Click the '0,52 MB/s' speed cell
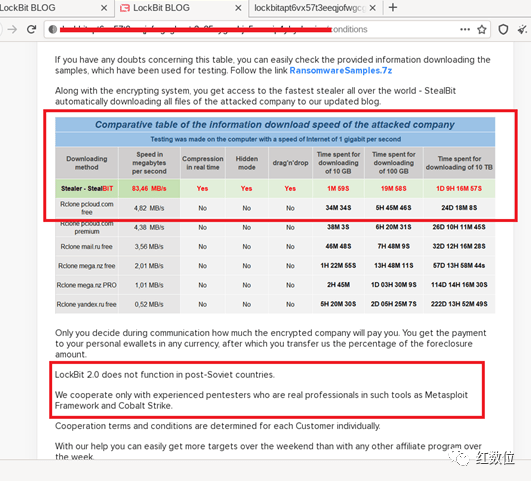 [x=149, y=305]
